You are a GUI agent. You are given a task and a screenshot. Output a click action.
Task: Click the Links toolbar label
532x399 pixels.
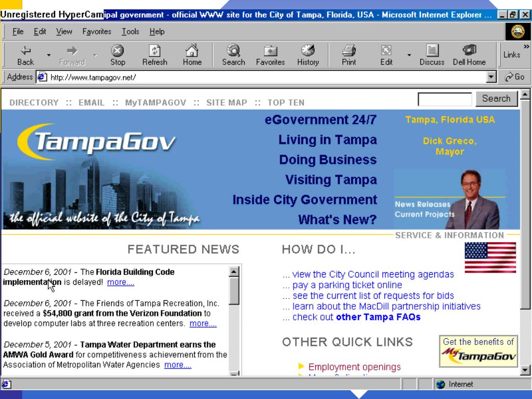pyautogui.click(x=512, y=55)
